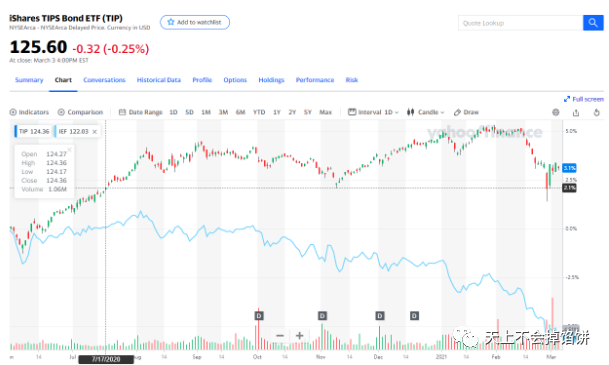The image size is (609, 365).
Task: Open the Indicators menu
Action: [30, 112]
